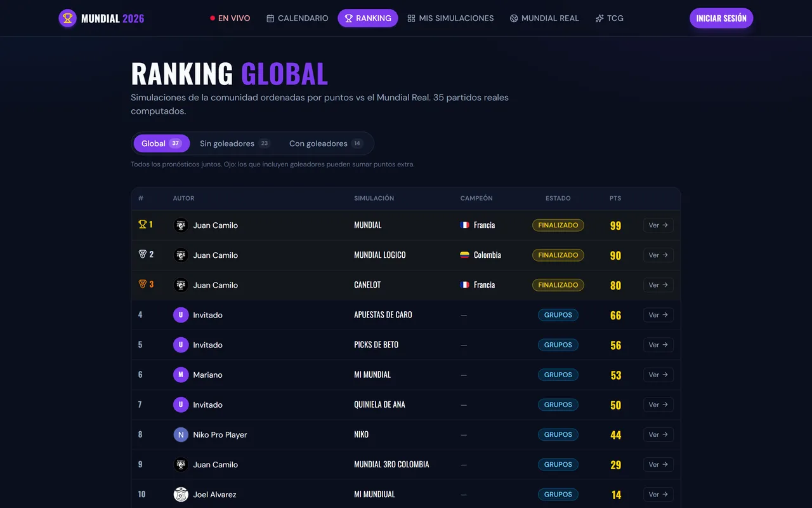Click the simulation name QUINIELA DE ANA
Screen dimensions: 812x508
pyautogui.click(x=379, y=404)
